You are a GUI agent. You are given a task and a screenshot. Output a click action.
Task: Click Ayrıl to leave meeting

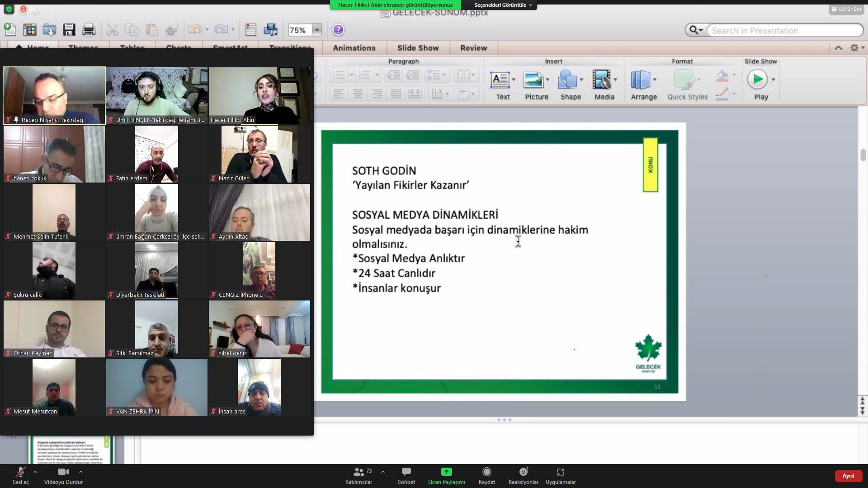click(x=848, y=476)
